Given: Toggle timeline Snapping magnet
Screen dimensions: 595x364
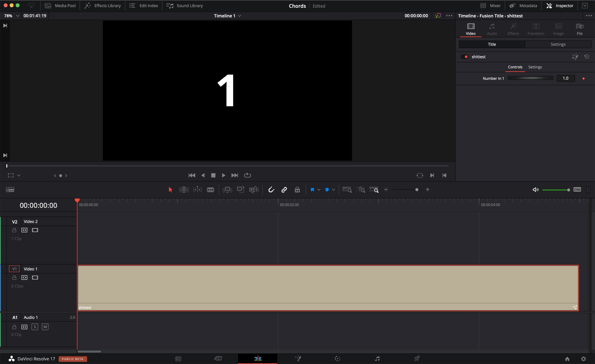Looking at the screenshot, I should tap(271, 190).
